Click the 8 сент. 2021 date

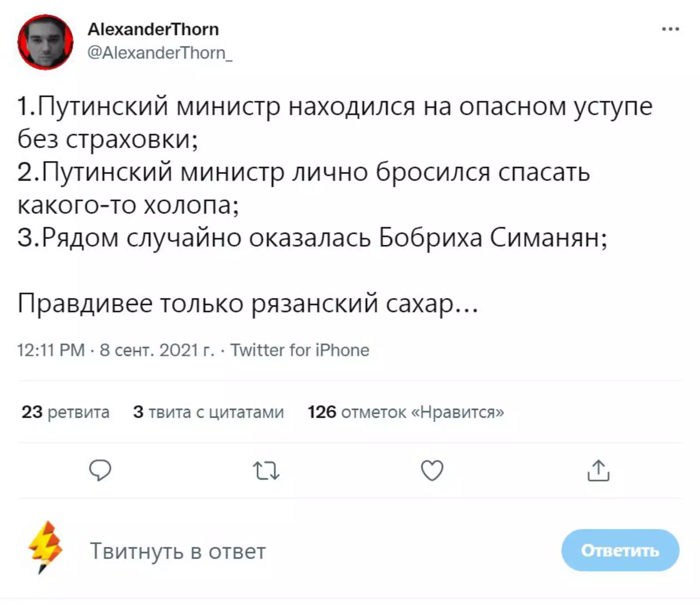tap(157, 350)
